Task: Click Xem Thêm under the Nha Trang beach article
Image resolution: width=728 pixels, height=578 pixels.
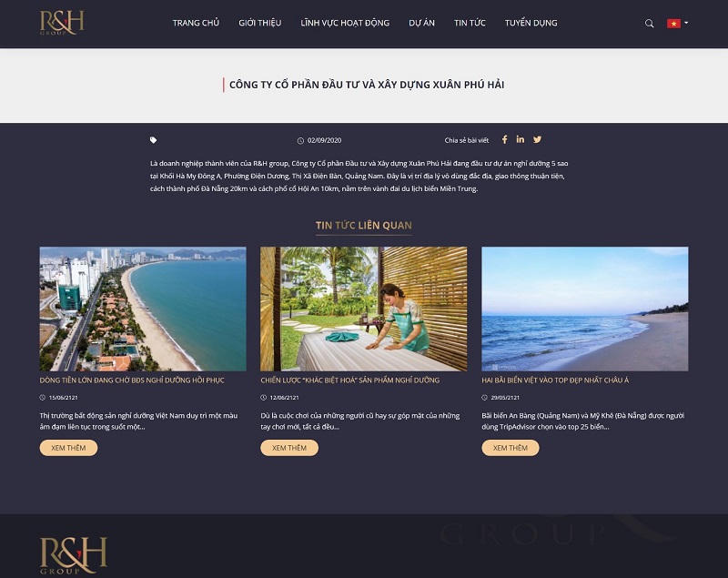Action: [69, 448]
